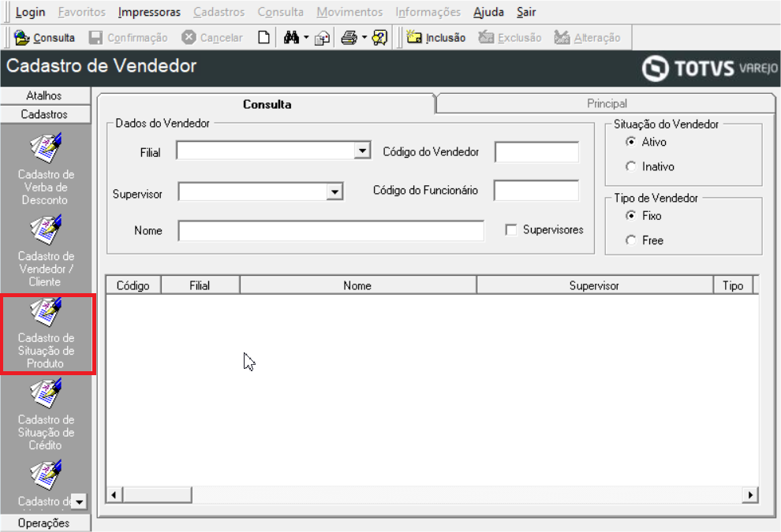Click the binoculars search icon

pos(291,37)
